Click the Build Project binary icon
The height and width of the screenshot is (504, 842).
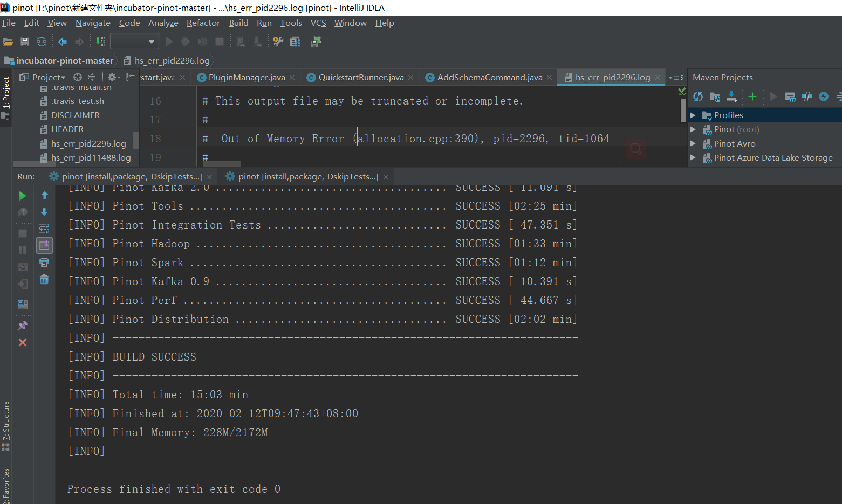click(x=101, y=42)
